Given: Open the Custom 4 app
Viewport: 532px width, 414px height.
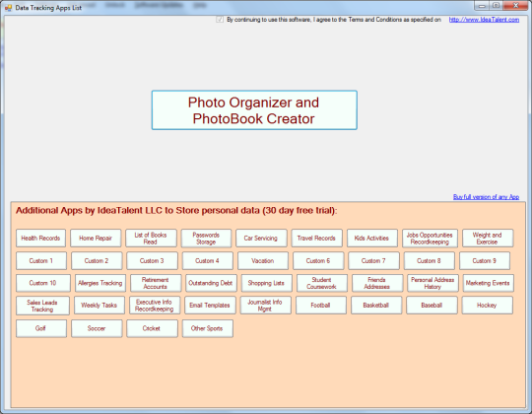Looking at the screenshot, I should tap(208, 260).
